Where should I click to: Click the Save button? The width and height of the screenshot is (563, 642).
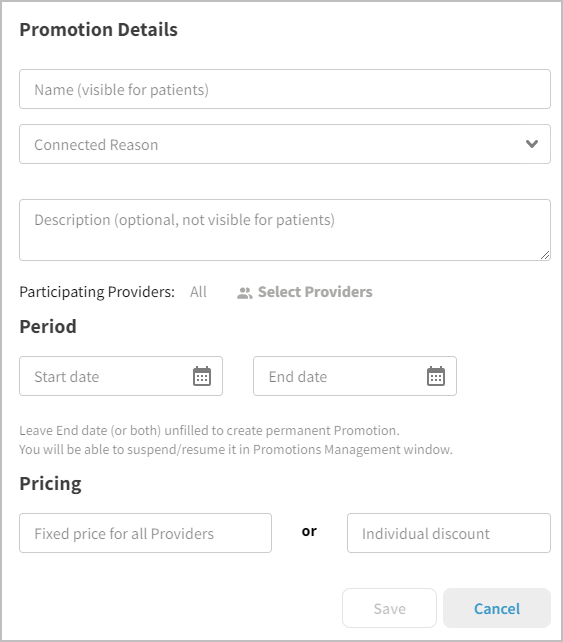click(x=389, y=608)
